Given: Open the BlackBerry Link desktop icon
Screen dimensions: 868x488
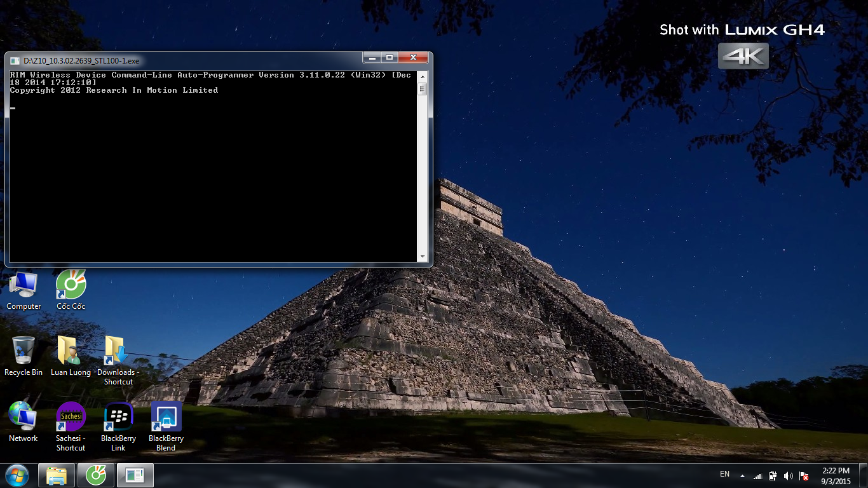Looking at the screenshot, I should [118, 417].
